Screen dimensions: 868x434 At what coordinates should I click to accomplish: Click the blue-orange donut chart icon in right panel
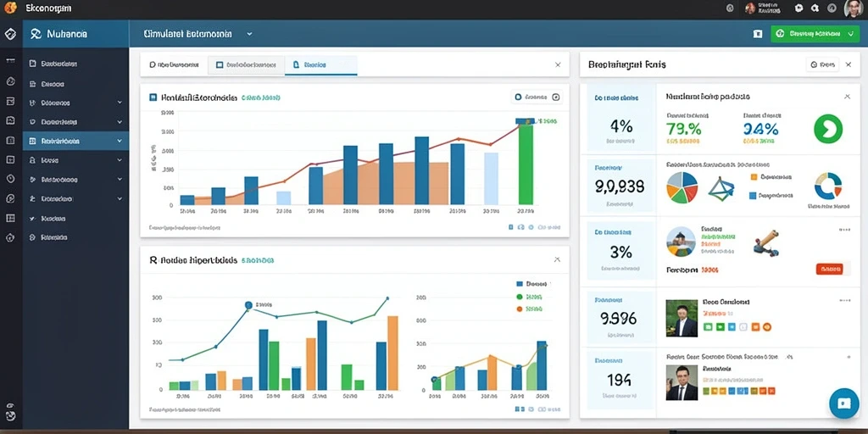(x=828, y=186)
